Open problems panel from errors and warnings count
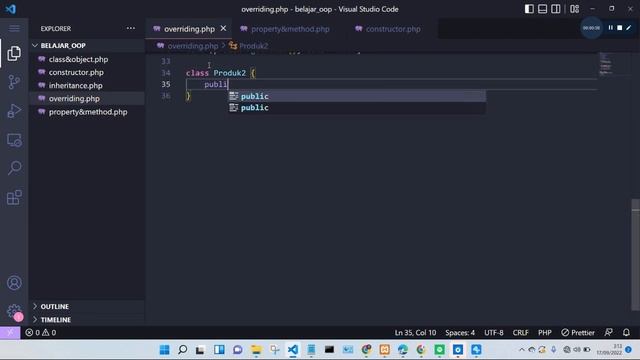The width and height of the screenshot is (640, 360). [x=40, y=333]
